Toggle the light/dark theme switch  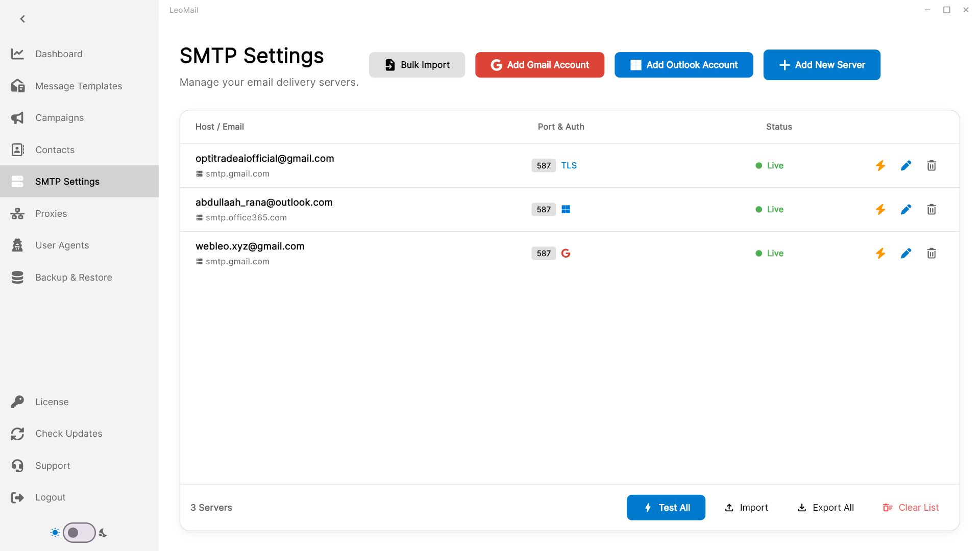click(x=79, y=533)
